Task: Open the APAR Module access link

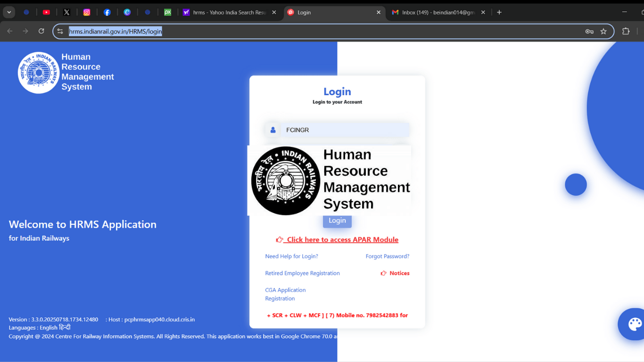Action: [337, 239]
